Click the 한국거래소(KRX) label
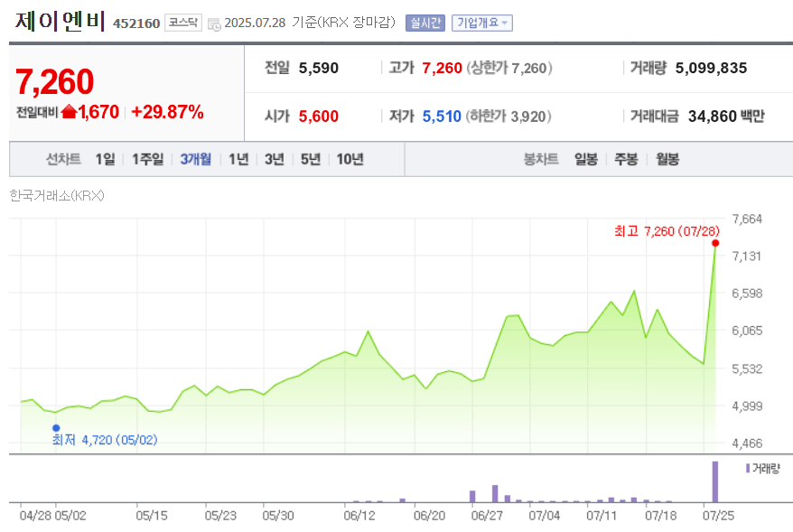Image resolution: width=793 pixels, height=532 pixels. pos(57,196)
